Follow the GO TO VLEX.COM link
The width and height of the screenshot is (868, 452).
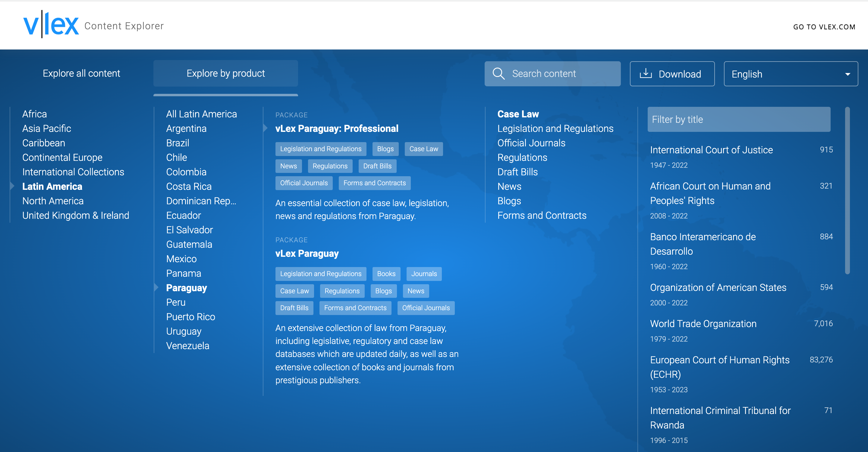[824, 27]
